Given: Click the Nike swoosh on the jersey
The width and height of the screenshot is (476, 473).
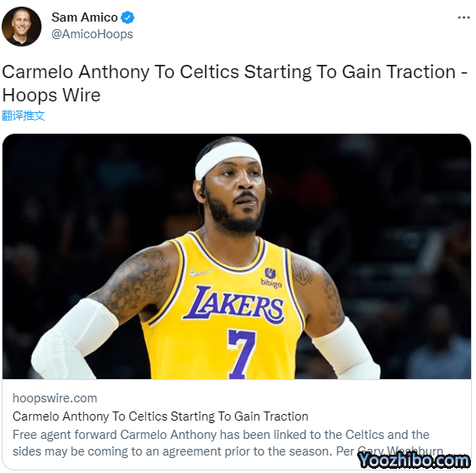Looking at the screenshot, I should [201, 272].
